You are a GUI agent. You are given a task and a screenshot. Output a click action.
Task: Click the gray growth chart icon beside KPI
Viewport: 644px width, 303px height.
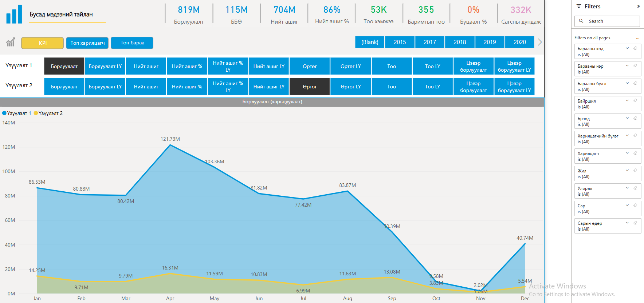point(11,43)
